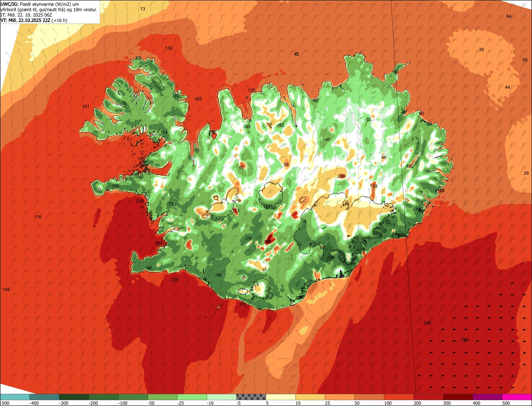
Task: Click the value 128 on the map
Action: click(374, 186)
